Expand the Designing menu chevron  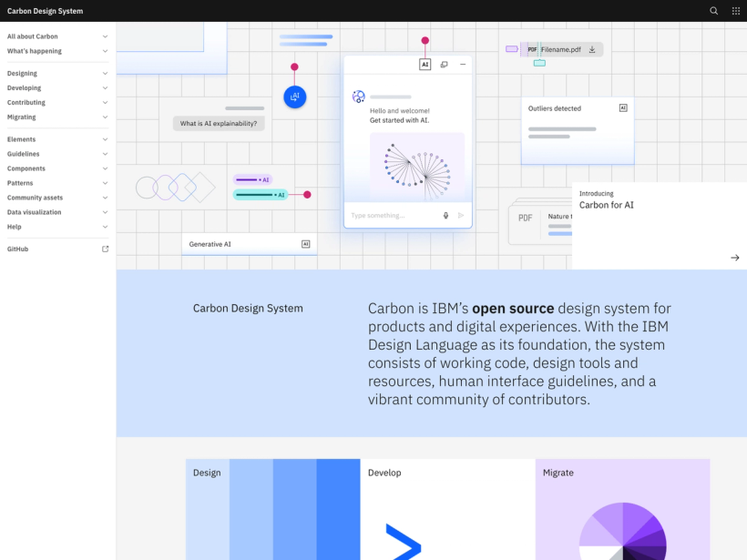(x=106, y=74)
